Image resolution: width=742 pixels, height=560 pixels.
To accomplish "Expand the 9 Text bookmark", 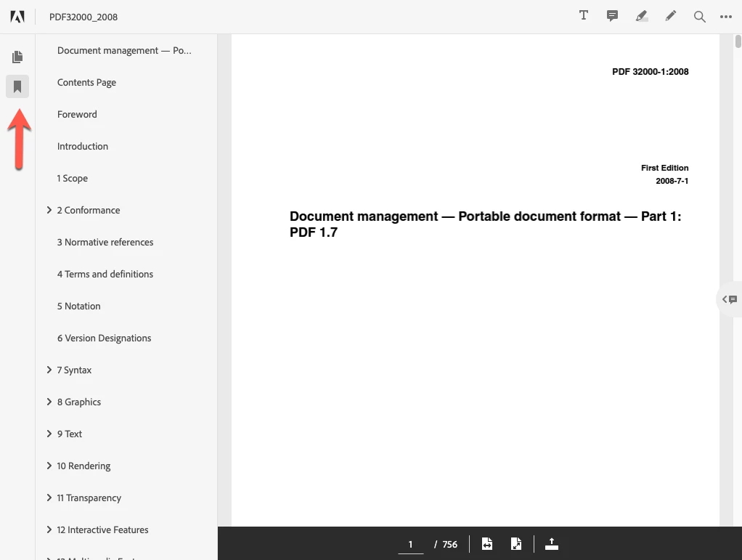I will (49, 434).
